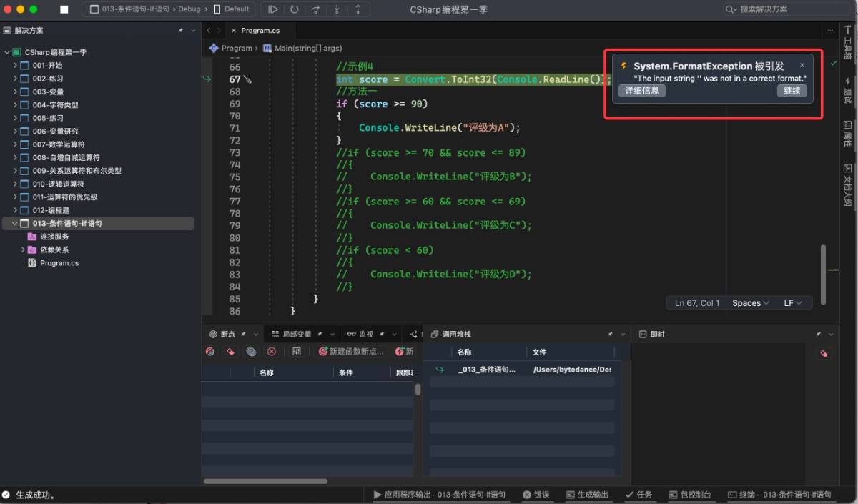Image resolution: width=858 pixels, height=504 pixels.
Task: Open the 测试 test side panel
Action: [x=848, y=90]
